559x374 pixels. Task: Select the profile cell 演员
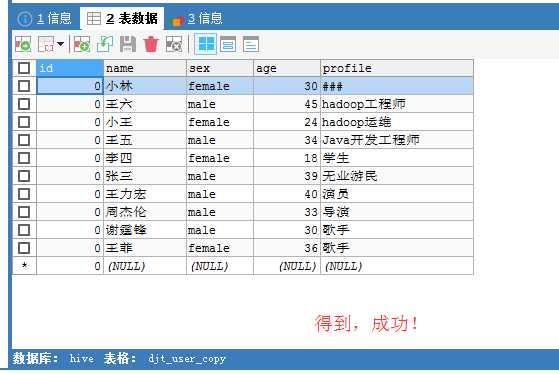[x=397, y=194]
